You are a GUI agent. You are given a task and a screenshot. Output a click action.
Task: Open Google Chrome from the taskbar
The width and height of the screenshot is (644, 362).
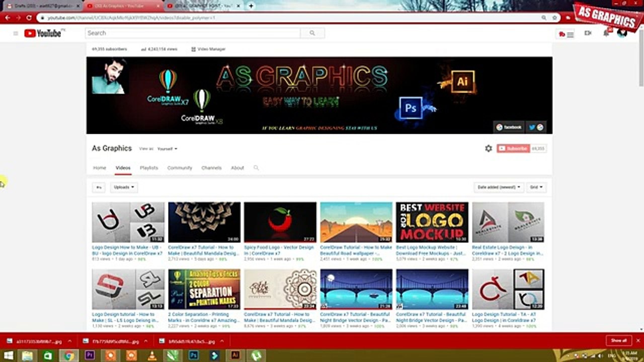click(x=68, y=355)
